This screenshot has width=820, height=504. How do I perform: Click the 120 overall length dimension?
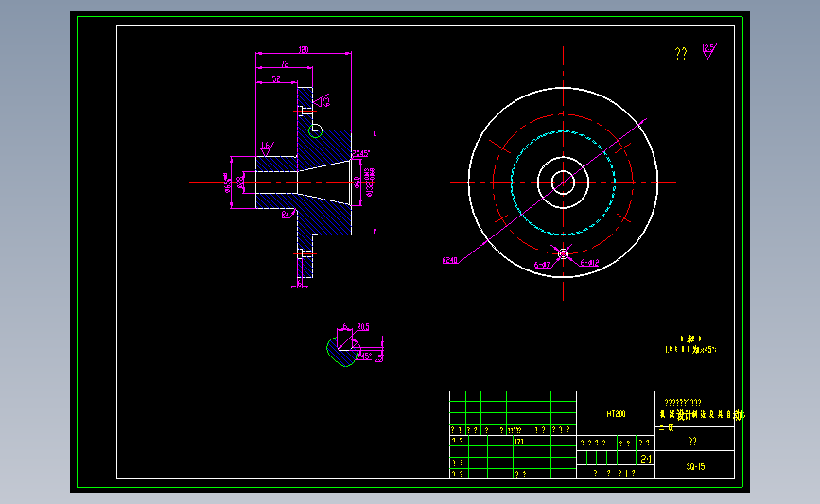pos(304,50)
